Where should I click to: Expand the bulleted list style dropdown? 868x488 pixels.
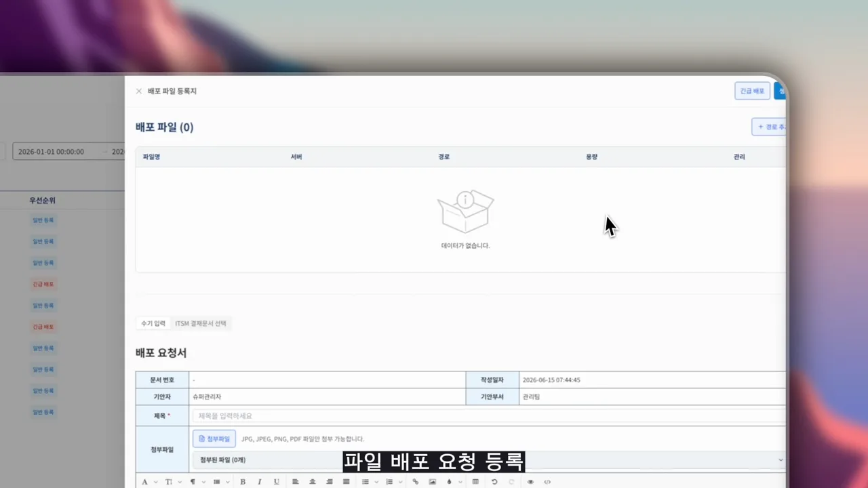377,482
